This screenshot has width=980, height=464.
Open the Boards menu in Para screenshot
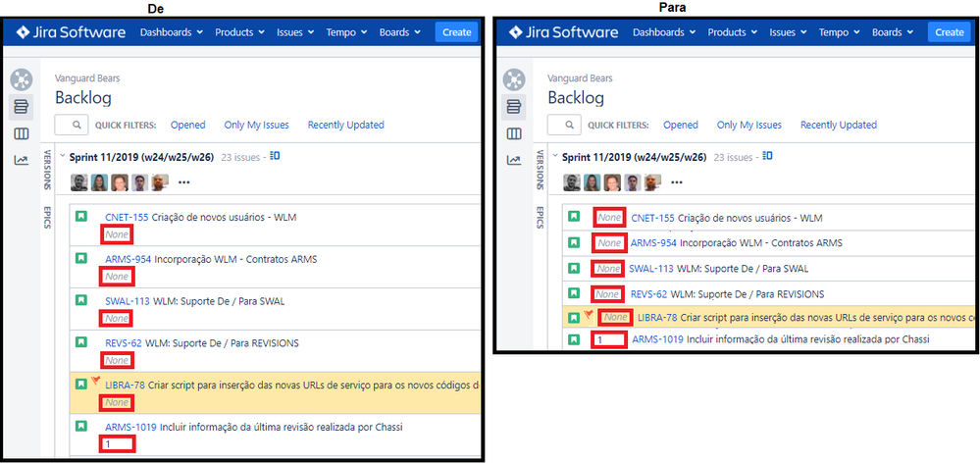(893, 32)
